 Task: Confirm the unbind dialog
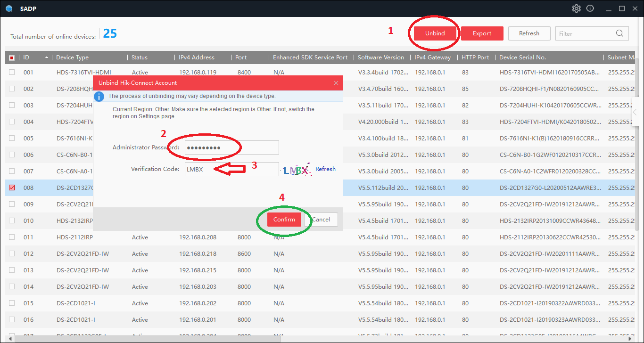click(x=284, y=220)
